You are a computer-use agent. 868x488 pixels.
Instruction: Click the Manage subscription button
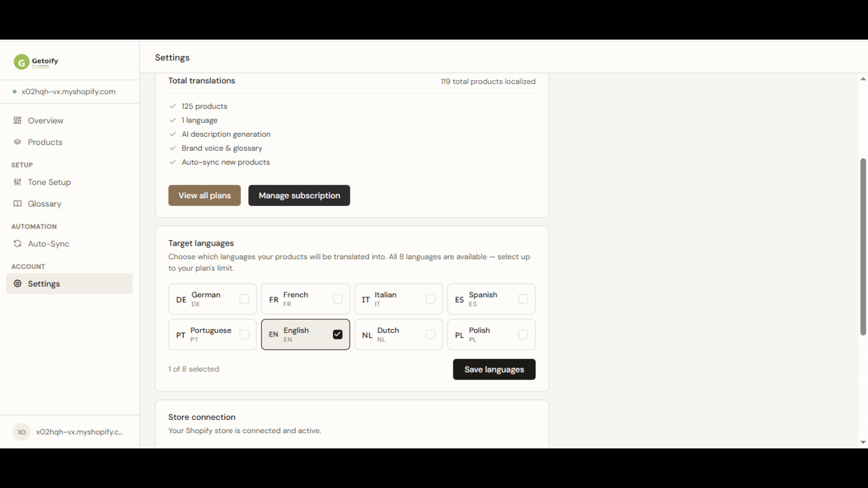point(299,196)
